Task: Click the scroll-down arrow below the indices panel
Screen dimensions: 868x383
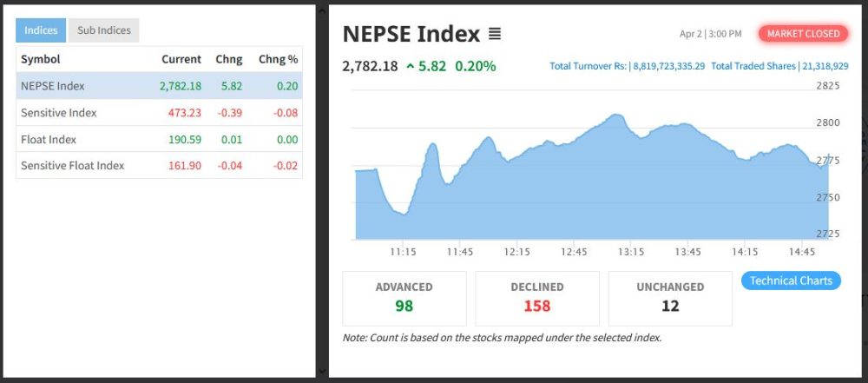Action: 322,371
